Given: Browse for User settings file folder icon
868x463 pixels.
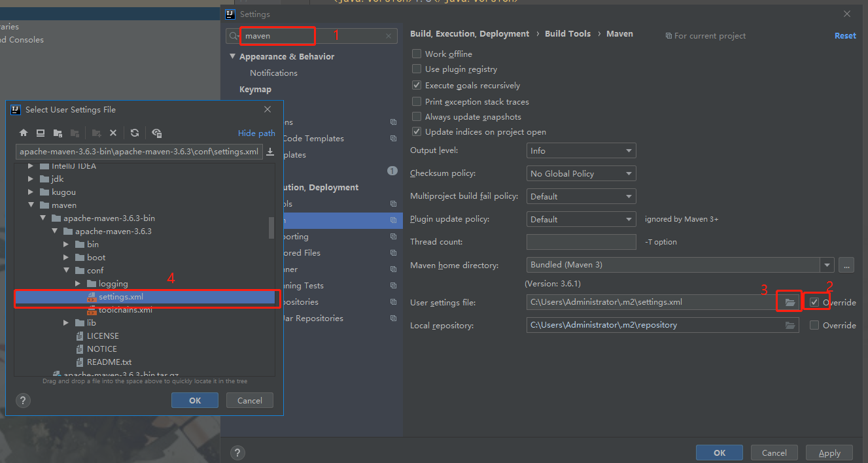Looking at the screenshot, I should [790, 302].
